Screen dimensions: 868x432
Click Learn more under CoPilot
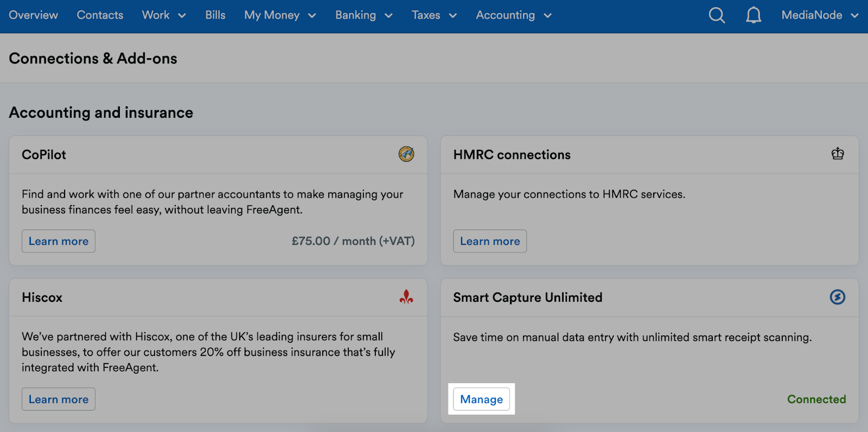point(59,241)
